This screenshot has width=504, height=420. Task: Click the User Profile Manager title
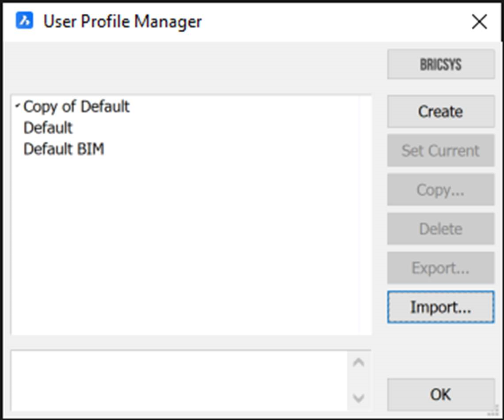pyautogui.click(x=122, y=21)
